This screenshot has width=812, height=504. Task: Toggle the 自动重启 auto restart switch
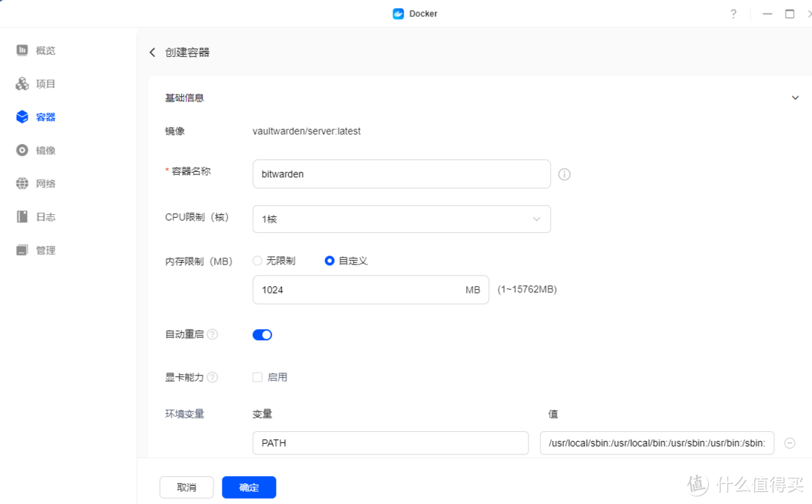click(262, 335)
